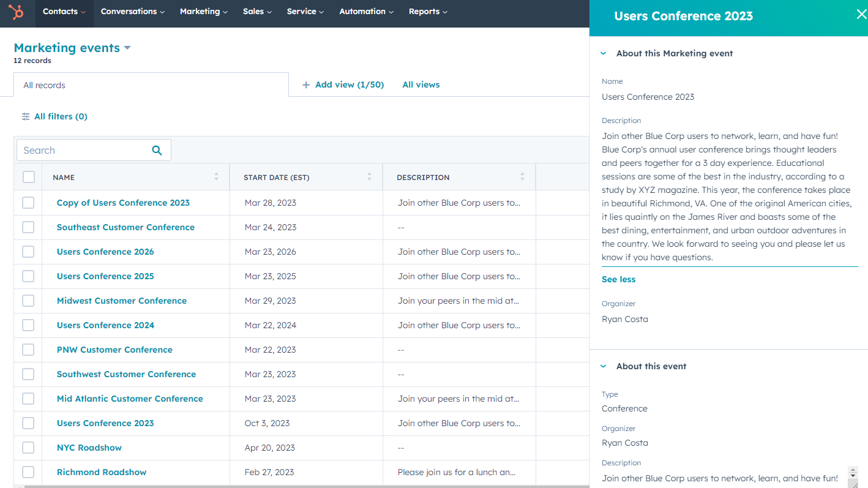Open the Marketing events view dropdown
This screenshot has height=488, width=868.
(x=127, y=47)
